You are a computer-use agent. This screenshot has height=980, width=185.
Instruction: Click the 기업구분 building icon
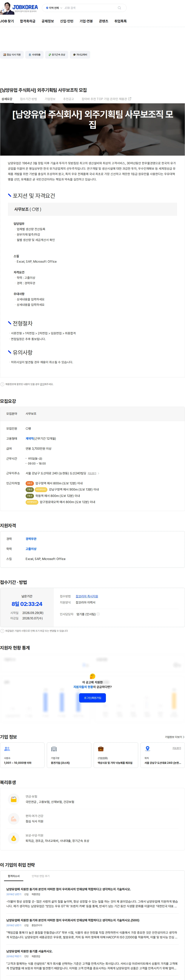point(54,749)
